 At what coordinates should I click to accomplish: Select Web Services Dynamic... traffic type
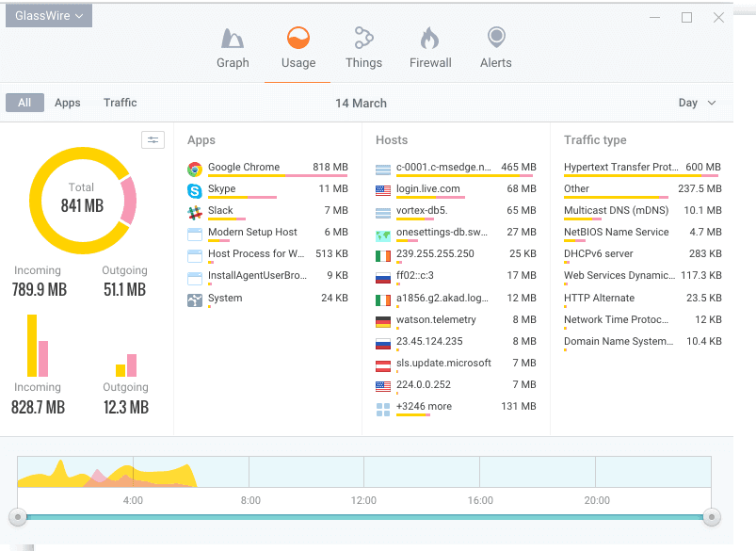tap(642, 278)
